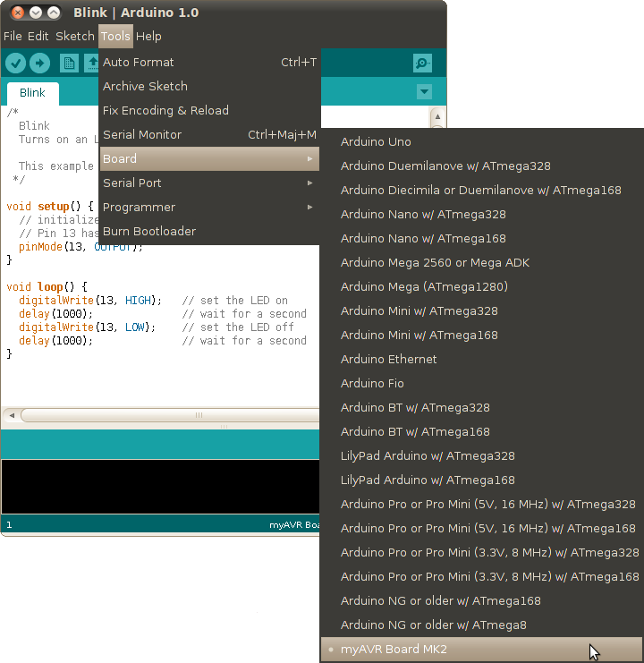Click the editor horizontal scrollbar thumb
644x663 pixels.
point(170,415)
